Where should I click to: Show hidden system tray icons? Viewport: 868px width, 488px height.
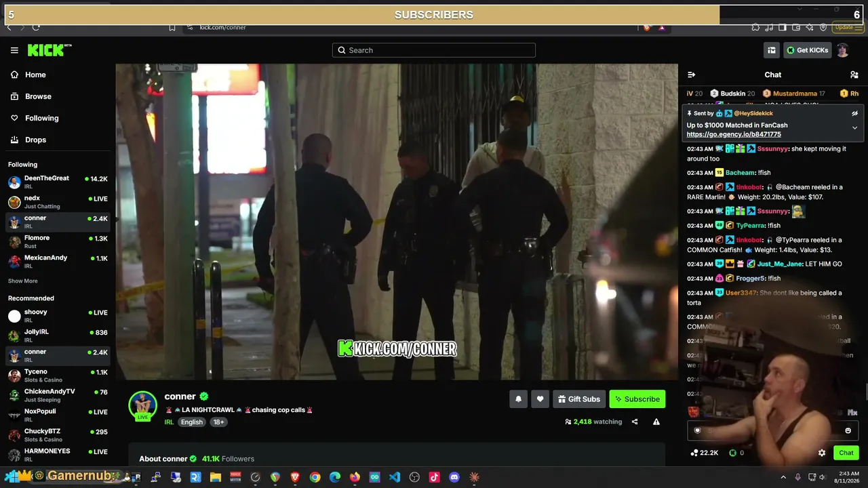pos(783,477)
